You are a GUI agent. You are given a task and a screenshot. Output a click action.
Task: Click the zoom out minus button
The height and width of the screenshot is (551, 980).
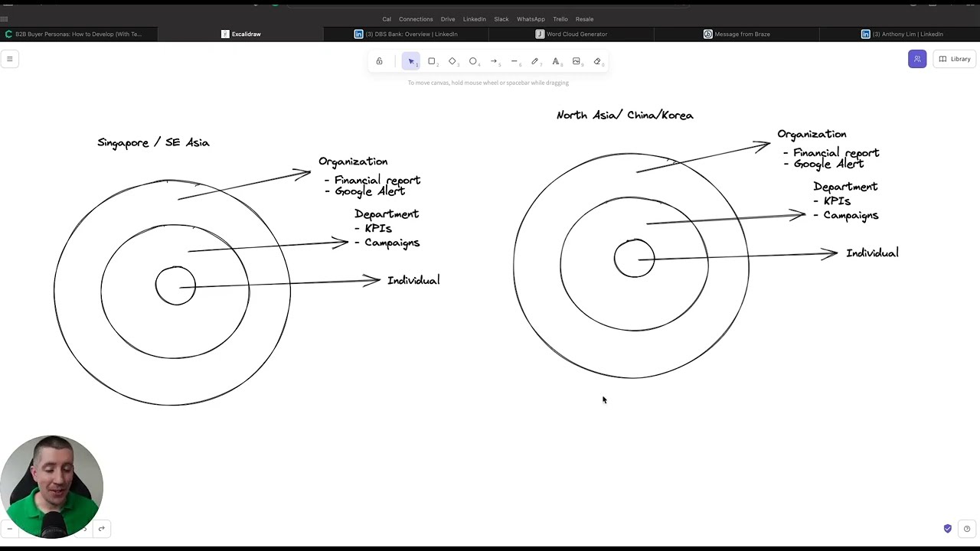(9, 529)
